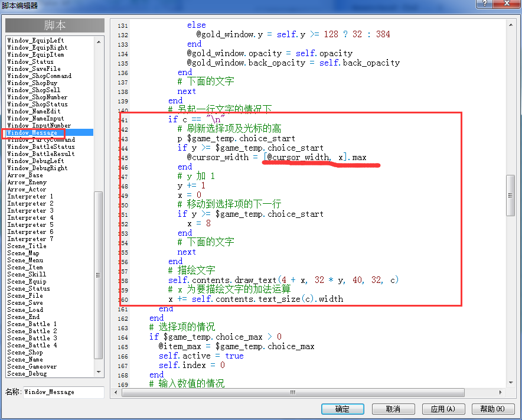Viewport: 522px width, 420px height.
Task: Click the script list scroll down arrow
Action: [x=99, y=372]
